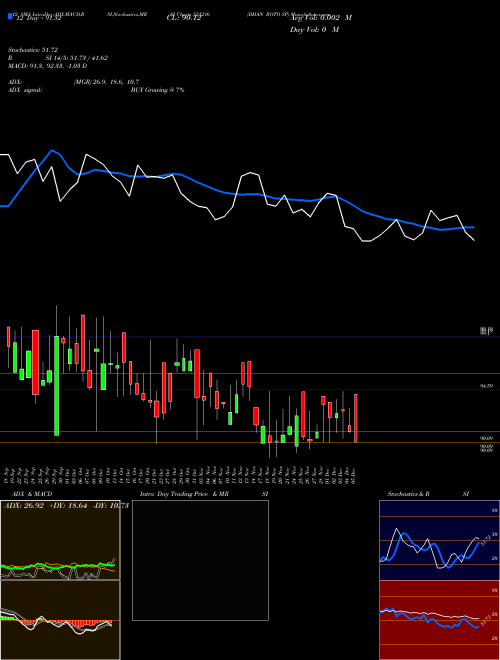Click the 'ADX signal:' label
The height and width of the screenshot is (660, 500).
(x=25, y=90)
